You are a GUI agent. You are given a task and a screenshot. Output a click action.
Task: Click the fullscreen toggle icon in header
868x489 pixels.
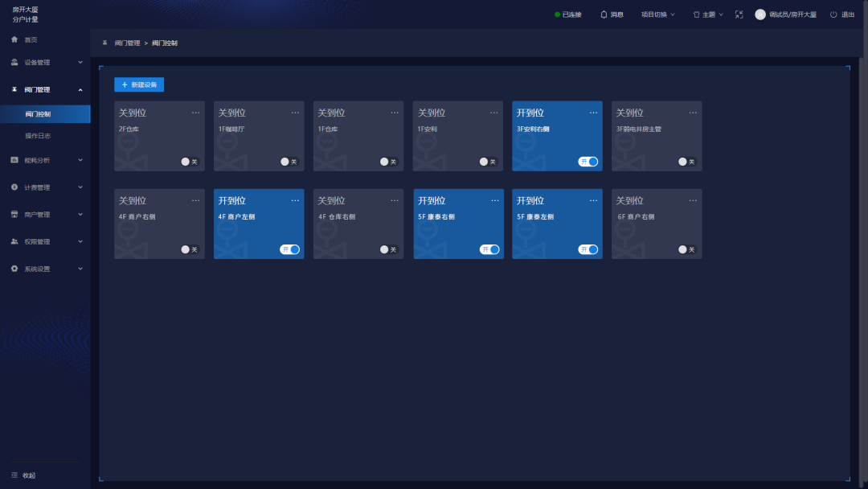coord(739,14)
